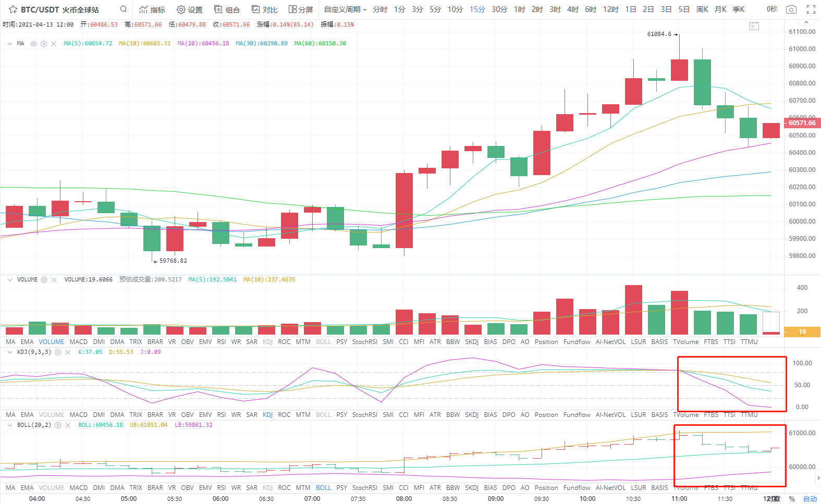The width and height of the screenshot is (821, 504).
Task: Click the current price tag 60571.66
Action: pos(803,123)
